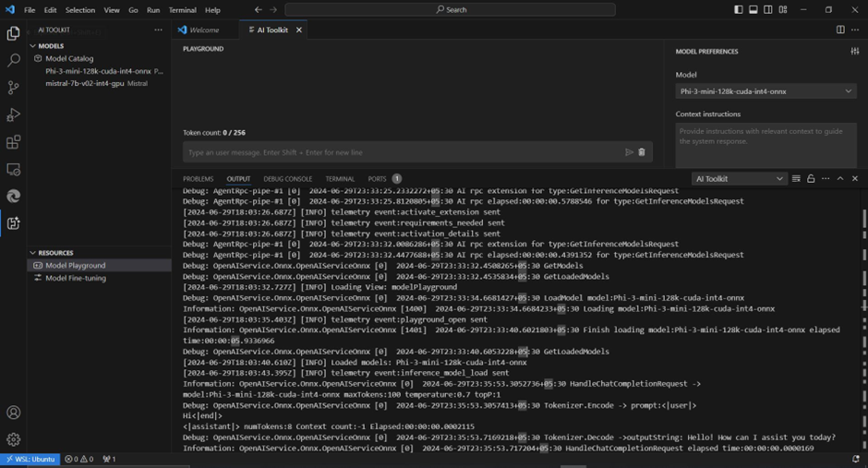This screenshot has height=468, width=868.
Task: Switch to the PROBLEMS panel tab
Action: click(199, 179)
